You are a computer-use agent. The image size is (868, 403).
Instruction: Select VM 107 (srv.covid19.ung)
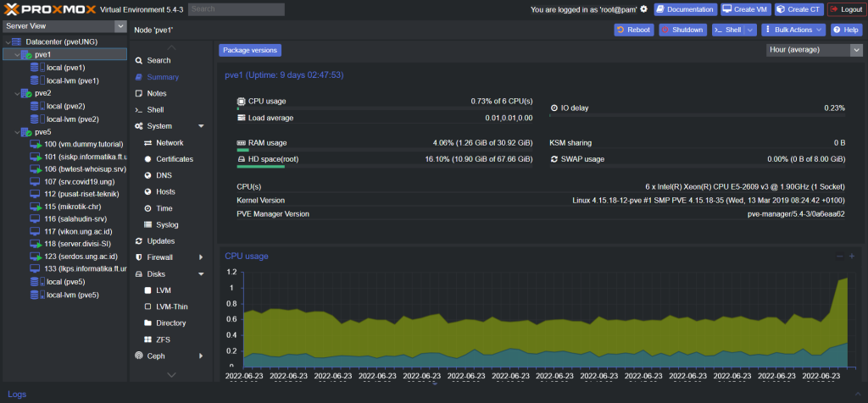(x=65, y=181)
